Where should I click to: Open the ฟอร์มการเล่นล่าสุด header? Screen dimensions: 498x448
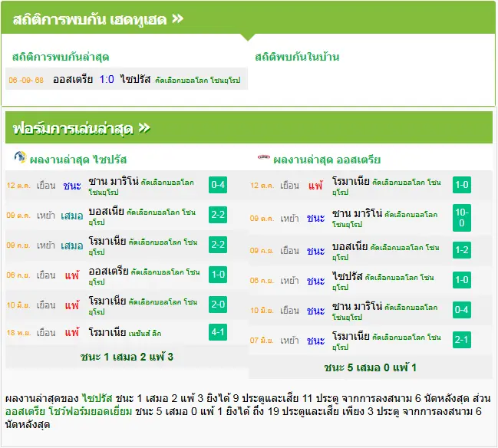click(x=249, y=127)
